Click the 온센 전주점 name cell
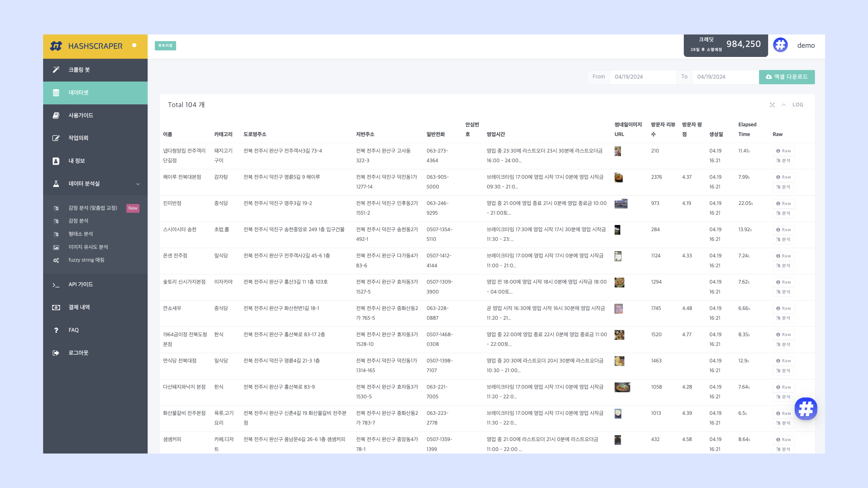The width and height of the screenshot is (868, 488). click(175, 256)
